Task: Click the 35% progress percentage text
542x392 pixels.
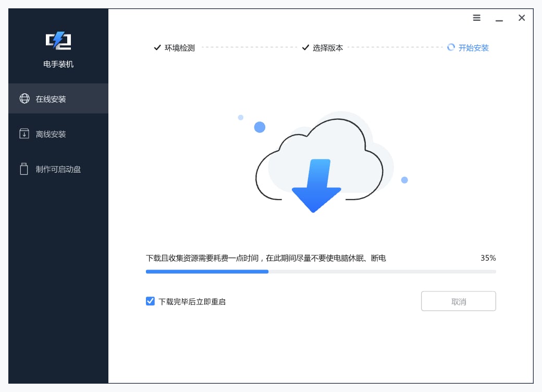Action: 488,258
